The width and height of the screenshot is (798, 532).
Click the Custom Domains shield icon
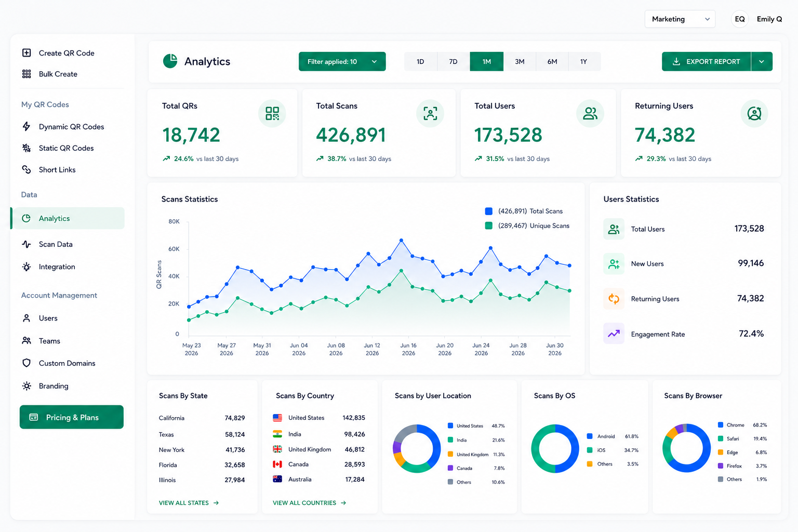pos(26,363)
